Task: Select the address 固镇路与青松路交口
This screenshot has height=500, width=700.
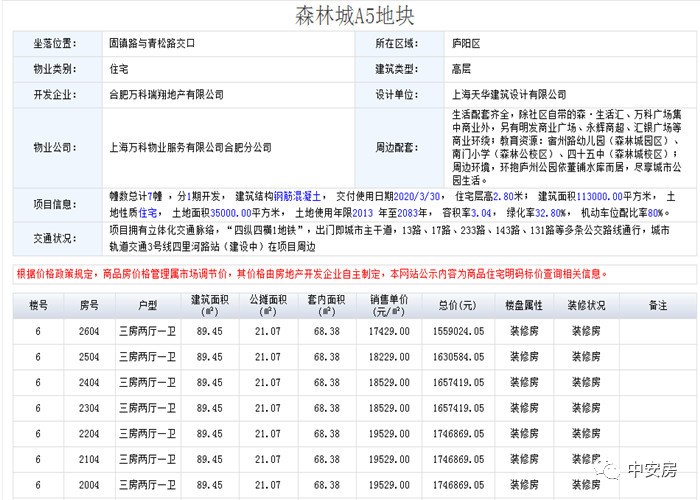Action: pos(152,43)
